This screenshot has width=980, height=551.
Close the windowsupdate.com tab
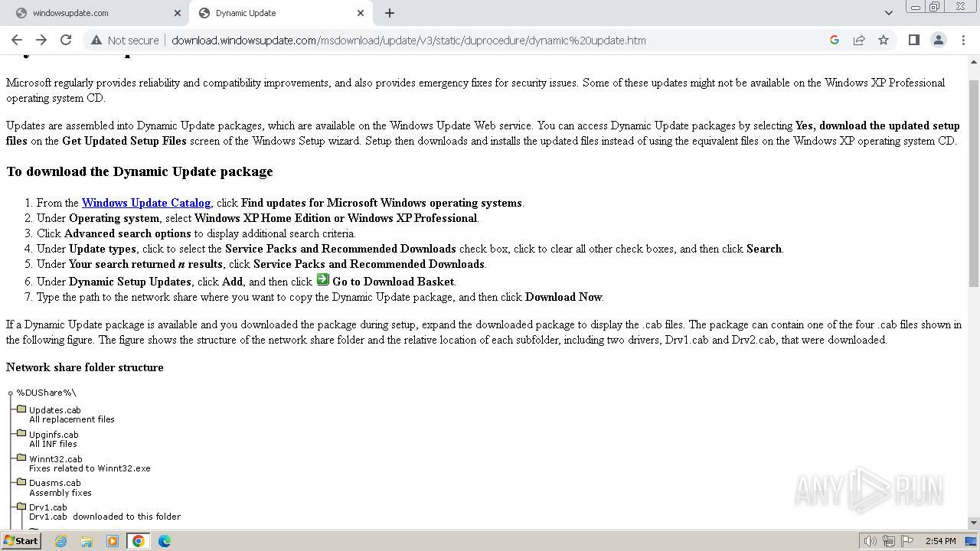point(178,13)
